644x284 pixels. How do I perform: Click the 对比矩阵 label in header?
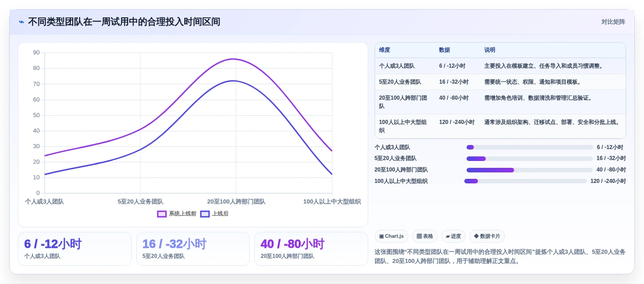click(x=613, y=22)
